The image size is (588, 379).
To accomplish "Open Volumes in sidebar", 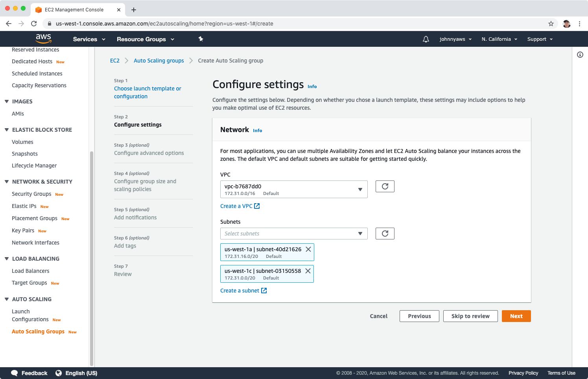I will 22,142.
